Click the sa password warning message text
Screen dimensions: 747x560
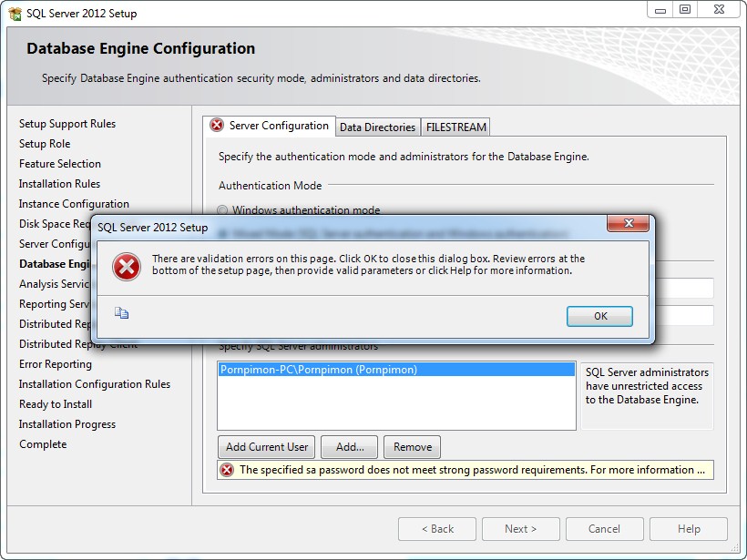[472, 470]
